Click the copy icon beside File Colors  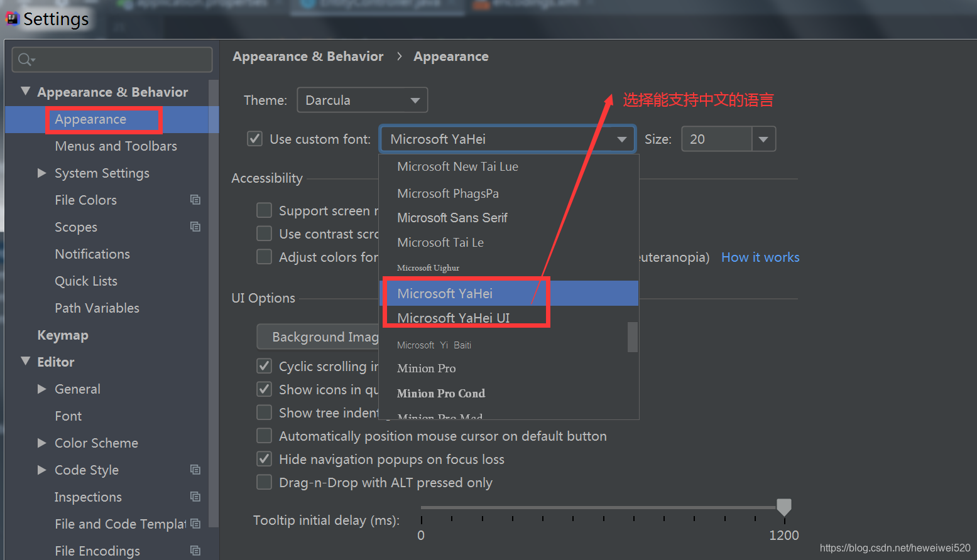(195, 200)
